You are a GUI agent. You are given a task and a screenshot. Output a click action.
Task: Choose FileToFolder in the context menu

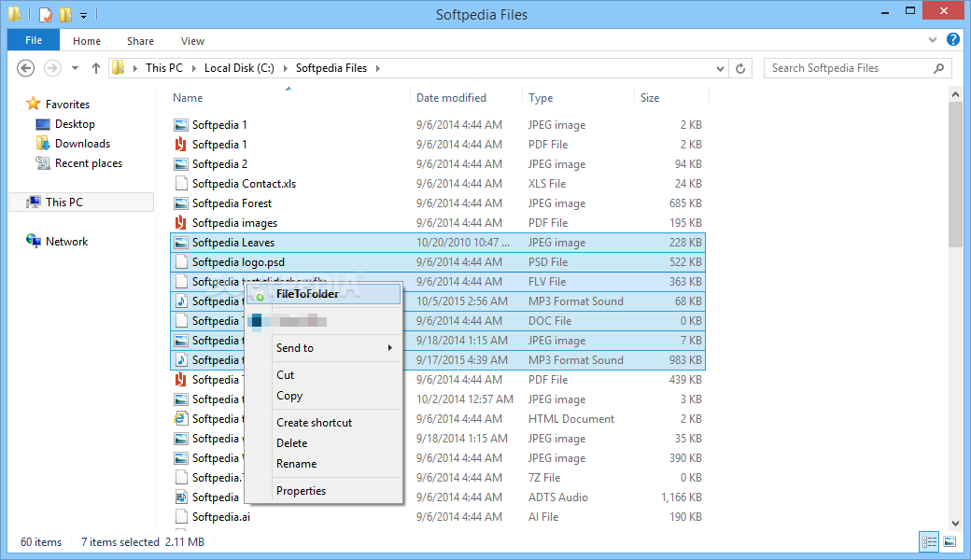pos(324,294)
